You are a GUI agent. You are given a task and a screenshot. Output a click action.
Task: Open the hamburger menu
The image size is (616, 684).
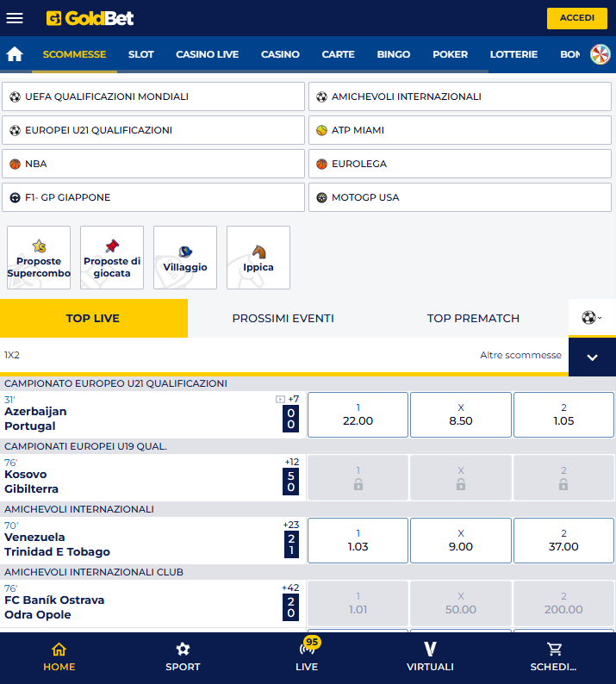click(15, 18)
